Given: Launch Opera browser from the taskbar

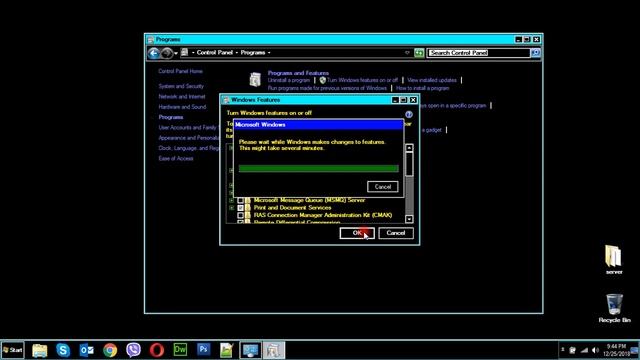Looking at the screenshot, I should 157,350.
